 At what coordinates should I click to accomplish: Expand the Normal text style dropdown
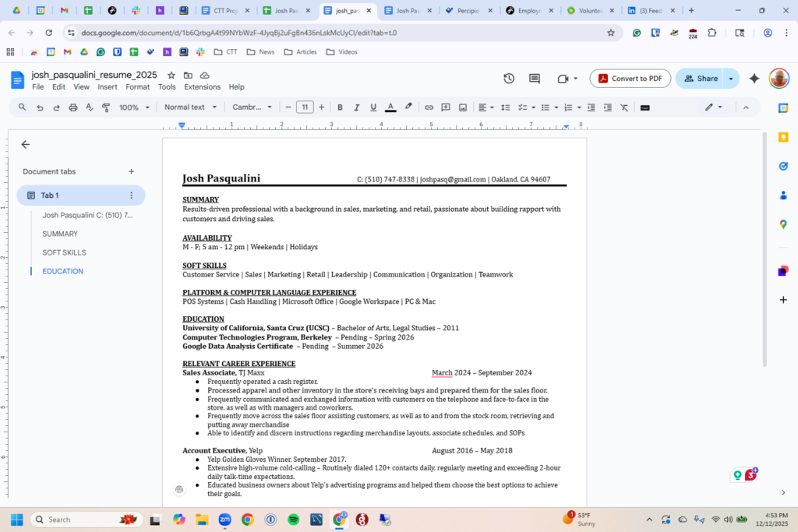(190, 107)
